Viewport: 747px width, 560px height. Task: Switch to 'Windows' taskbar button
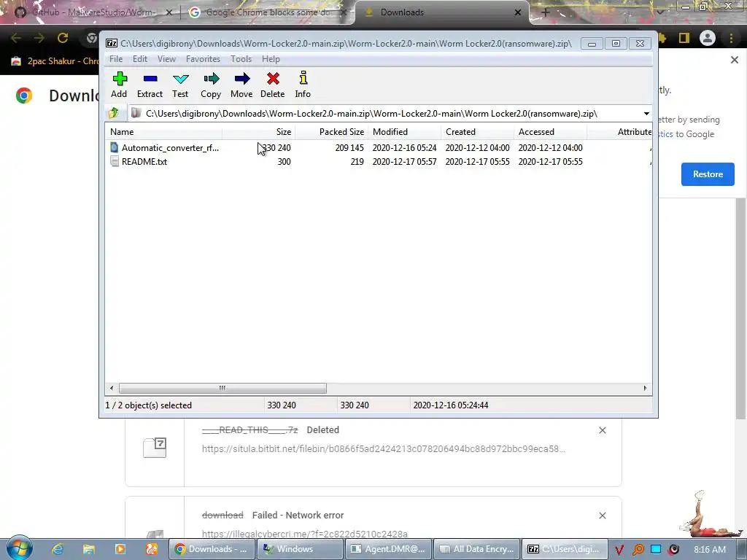tap(300, 549)
